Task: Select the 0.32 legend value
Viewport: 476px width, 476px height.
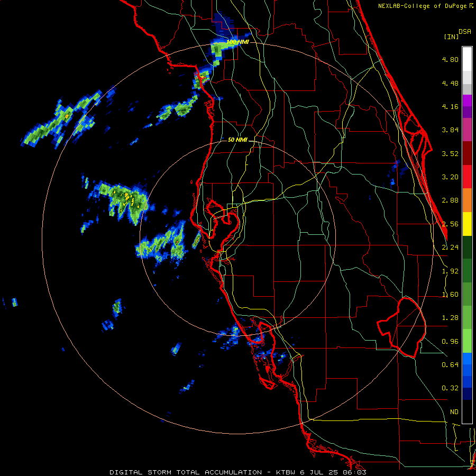Action: point(450,388)
